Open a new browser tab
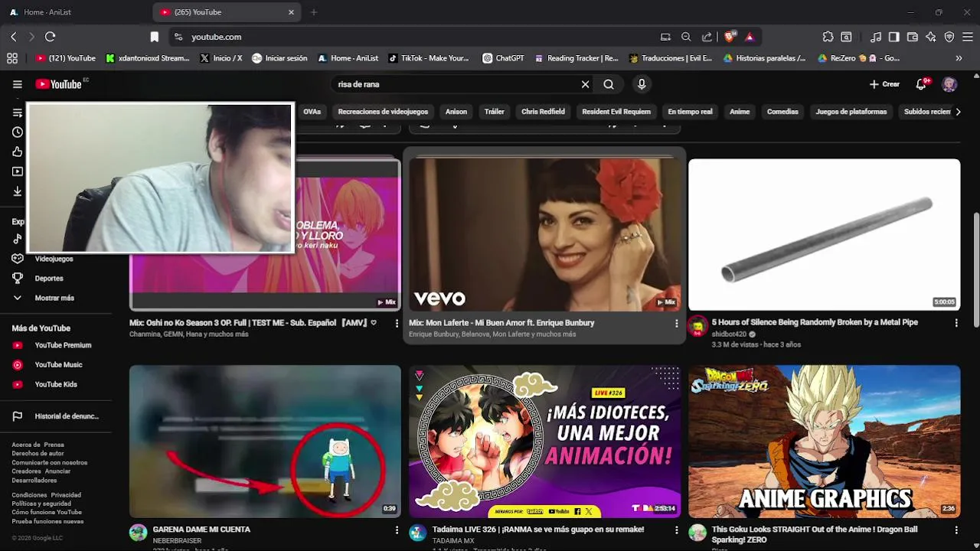This screenshot has width=980, height=551. 313,12
